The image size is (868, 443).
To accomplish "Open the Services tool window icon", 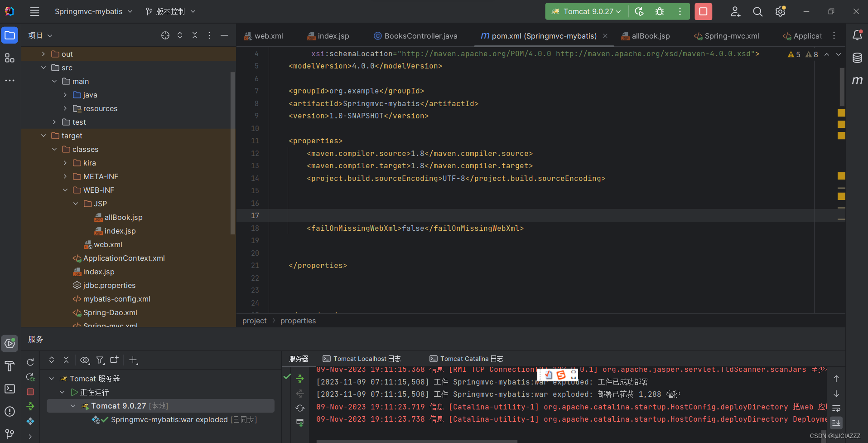I will [x=10, y=343].
